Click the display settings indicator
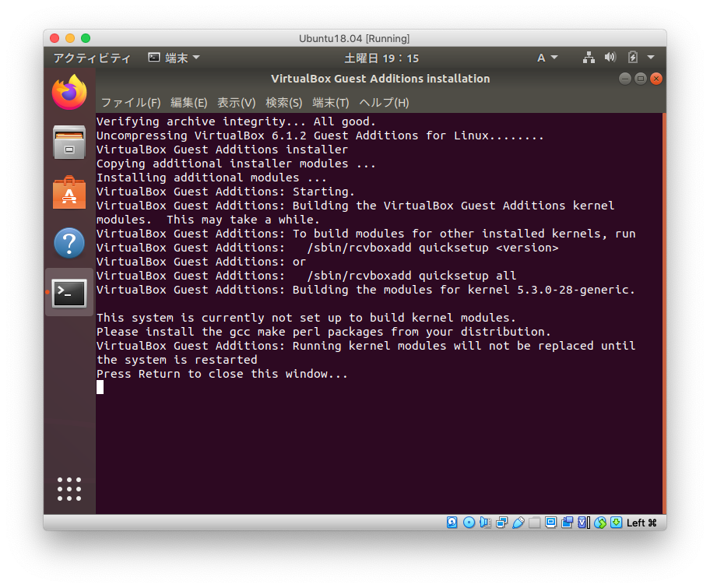Screen dimensions: 710x588 550,523
